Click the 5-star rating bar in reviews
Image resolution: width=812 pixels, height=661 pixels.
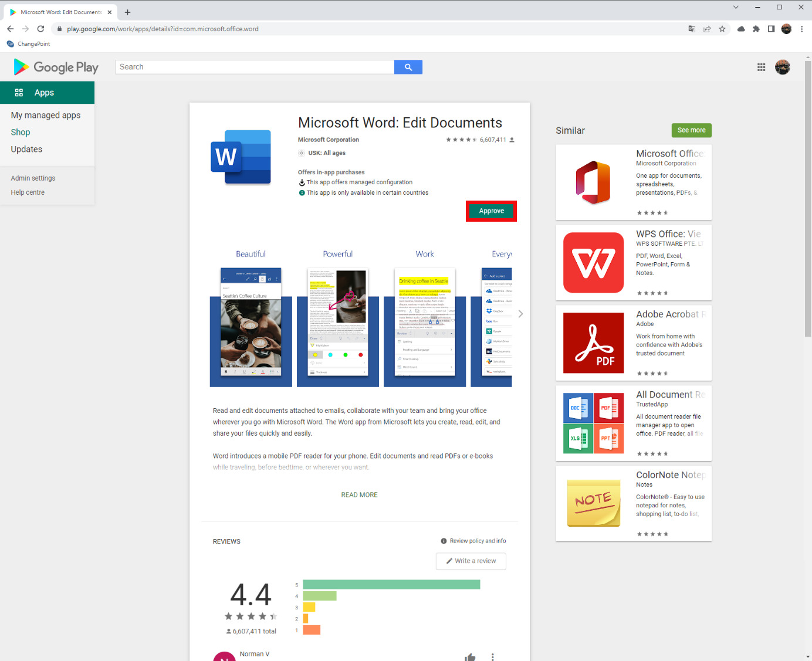390,584
